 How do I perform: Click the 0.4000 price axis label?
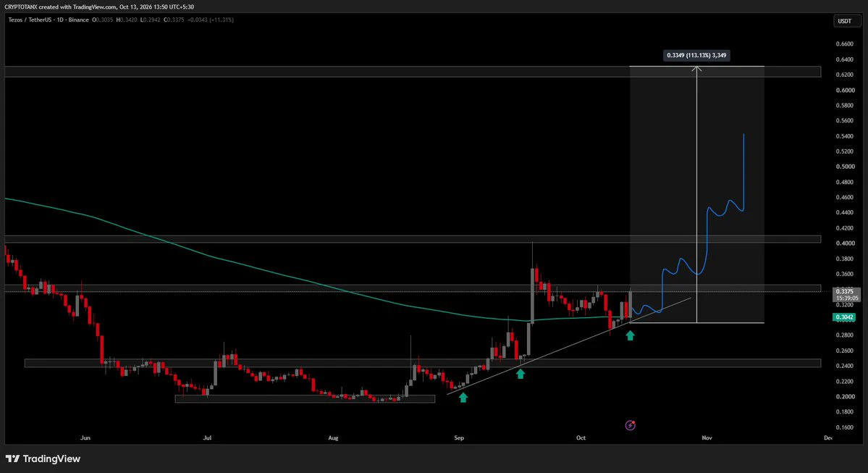click(x=844, y=243)
